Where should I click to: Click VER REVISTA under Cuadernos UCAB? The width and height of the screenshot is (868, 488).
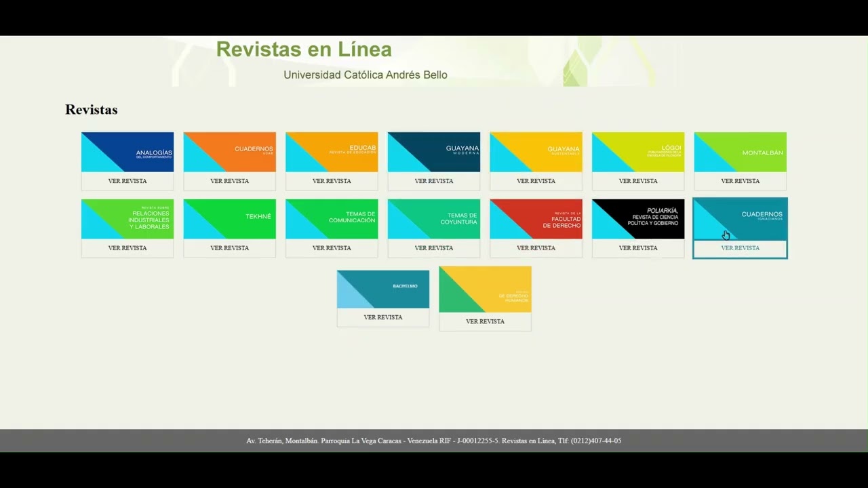click(230, 181)
